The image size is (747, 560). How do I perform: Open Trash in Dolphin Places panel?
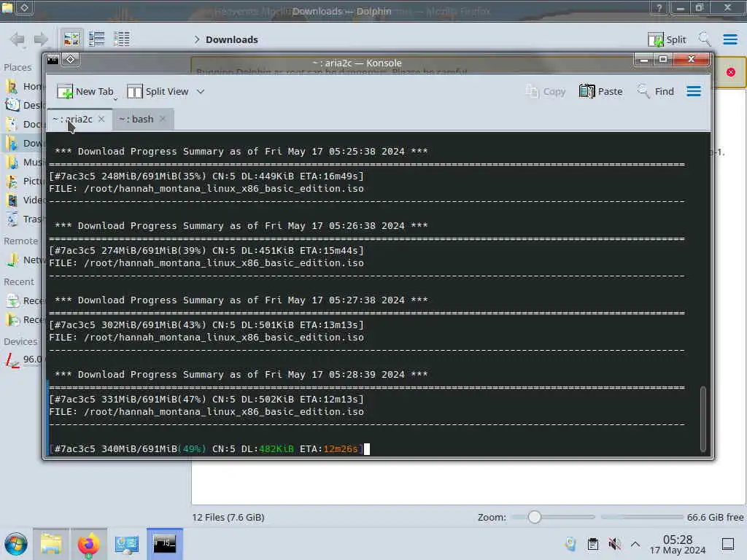(24, 219)
